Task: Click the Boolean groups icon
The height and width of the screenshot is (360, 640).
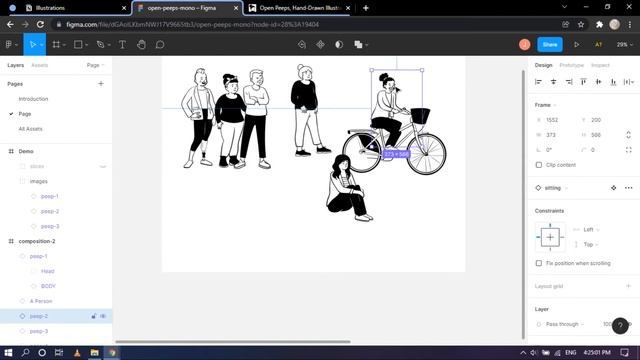Action: click(358, 44)
